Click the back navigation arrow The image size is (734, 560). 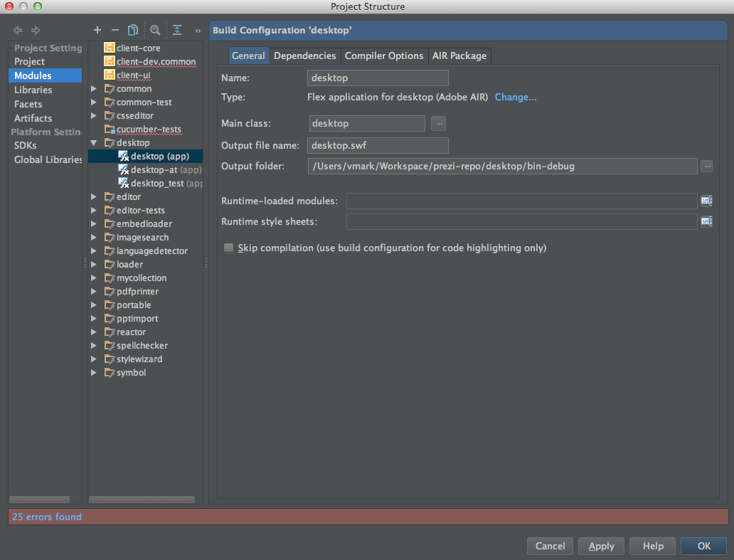coord(18,31)
